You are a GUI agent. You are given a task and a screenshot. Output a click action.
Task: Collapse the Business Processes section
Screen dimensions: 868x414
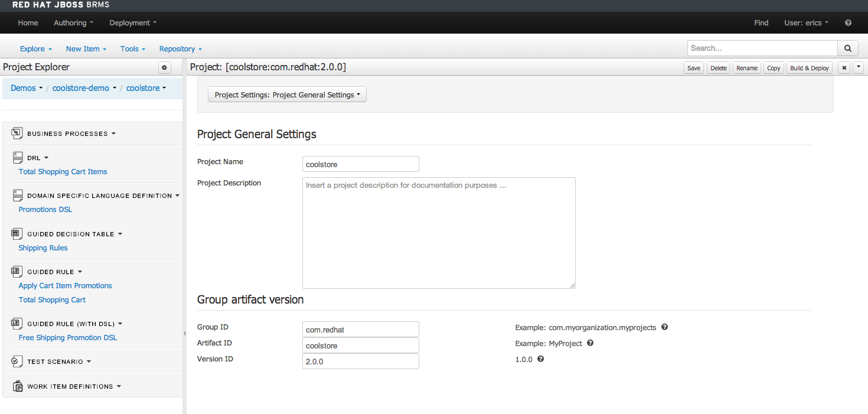[113, 134]
